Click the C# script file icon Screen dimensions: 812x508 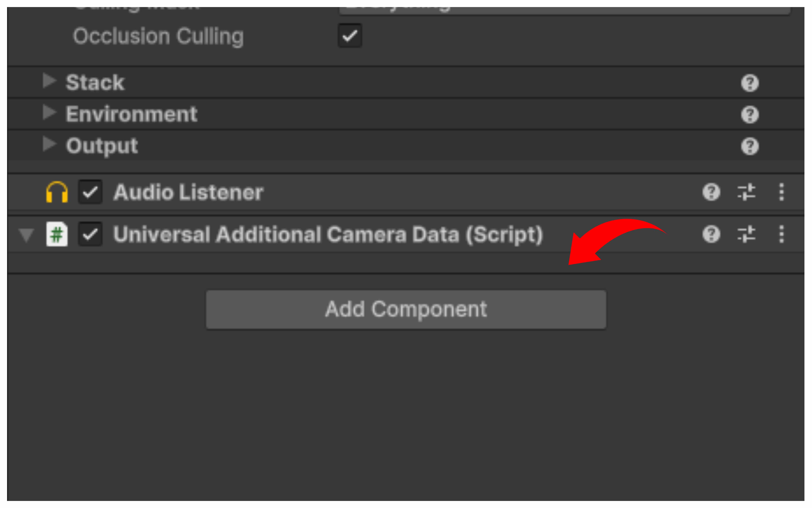pos(57,234)
